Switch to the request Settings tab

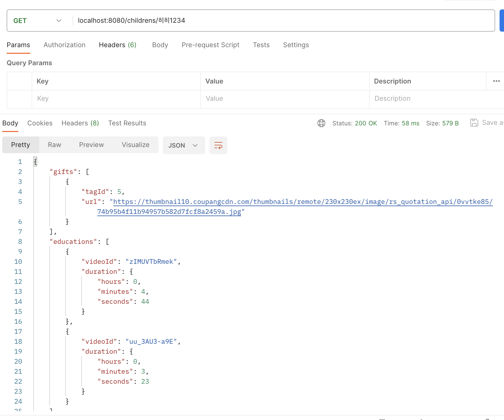[296, 45]
